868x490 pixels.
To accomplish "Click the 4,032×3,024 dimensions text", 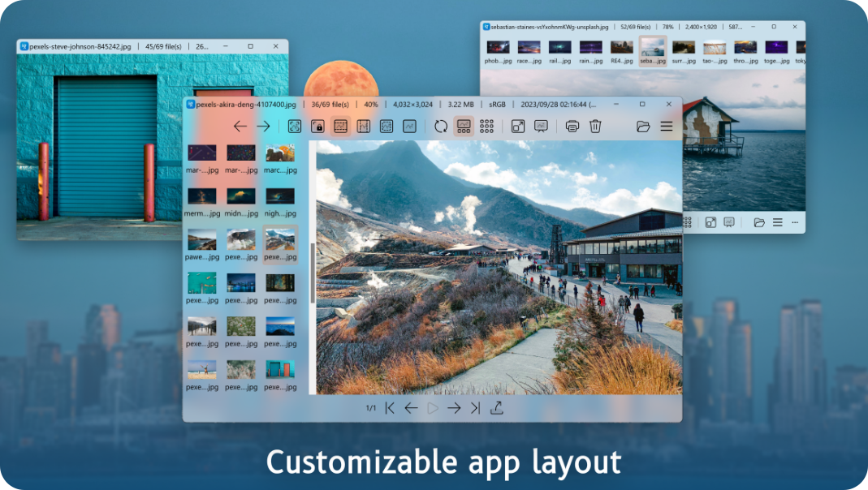I will click(x=413, y=105).
